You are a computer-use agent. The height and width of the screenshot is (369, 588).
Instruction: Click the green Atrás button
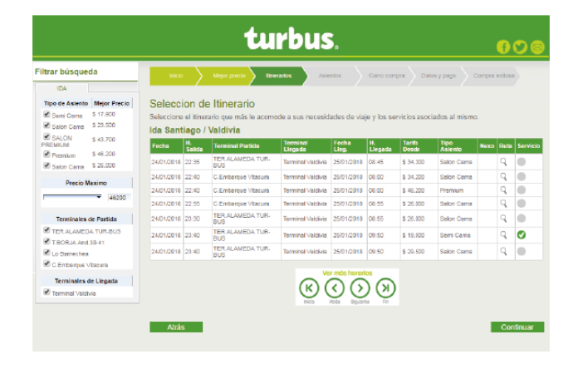point(176,327)
